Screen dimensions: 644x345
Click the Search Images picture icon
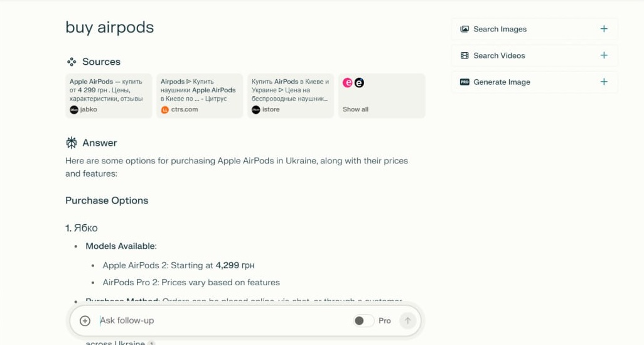point(464,29)
